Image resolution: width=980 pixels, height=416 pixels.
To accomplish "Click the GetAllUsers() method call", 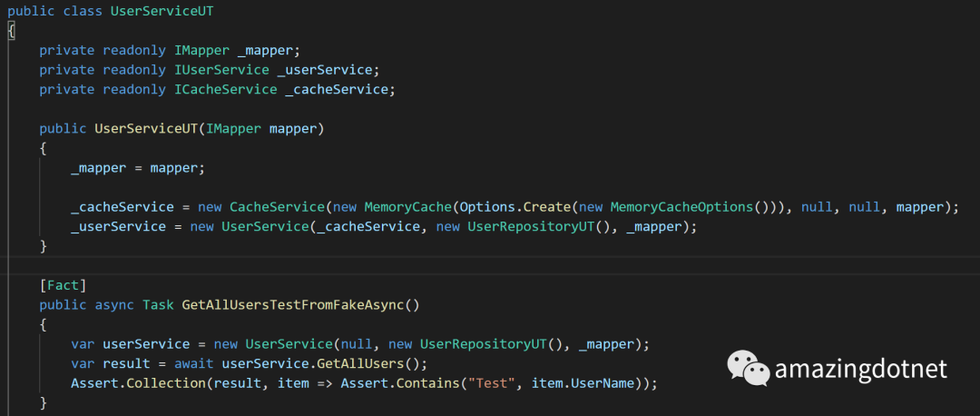I will click(x=368, y=362).
